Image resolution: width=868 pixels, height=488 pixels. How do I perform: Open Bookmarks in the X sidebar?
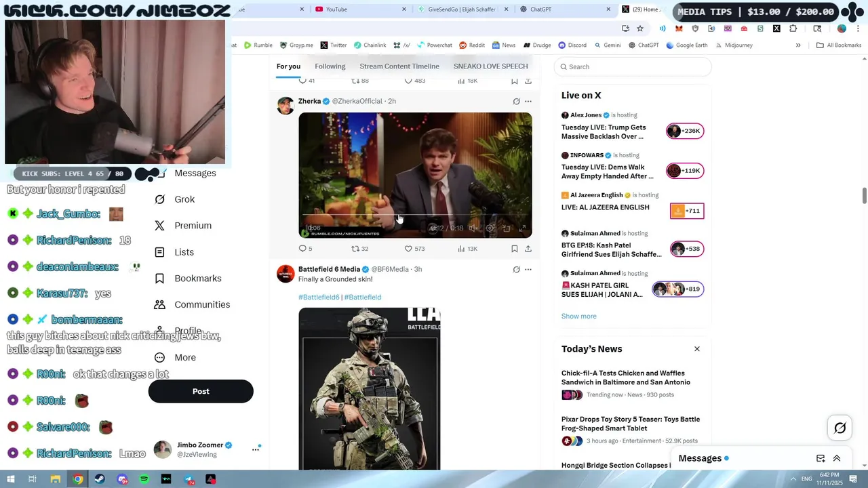(188, 279)
